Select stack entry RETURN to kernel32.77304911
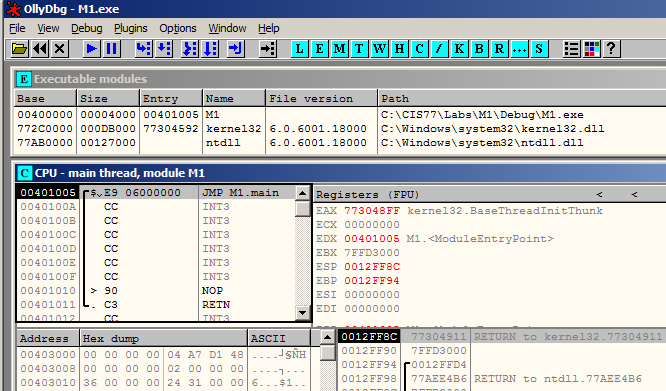The width and height of the screenshot is (666, 391). click(502, 337)
